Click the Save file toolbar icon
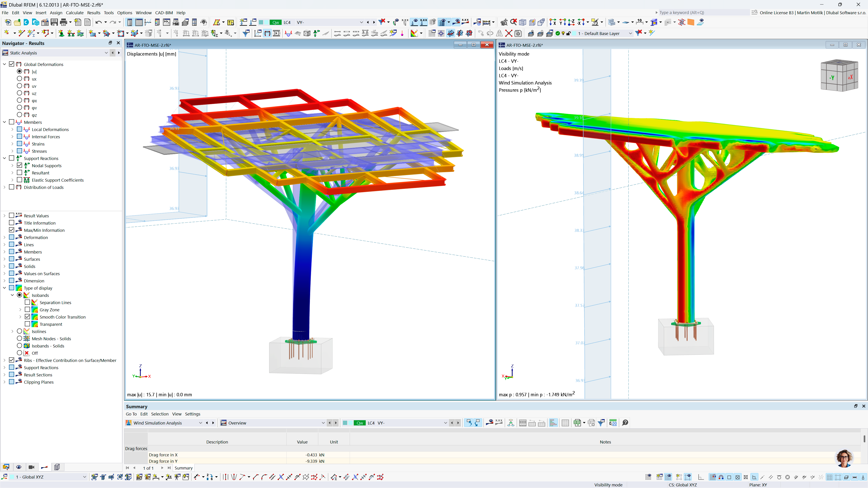 coord(54,22)
